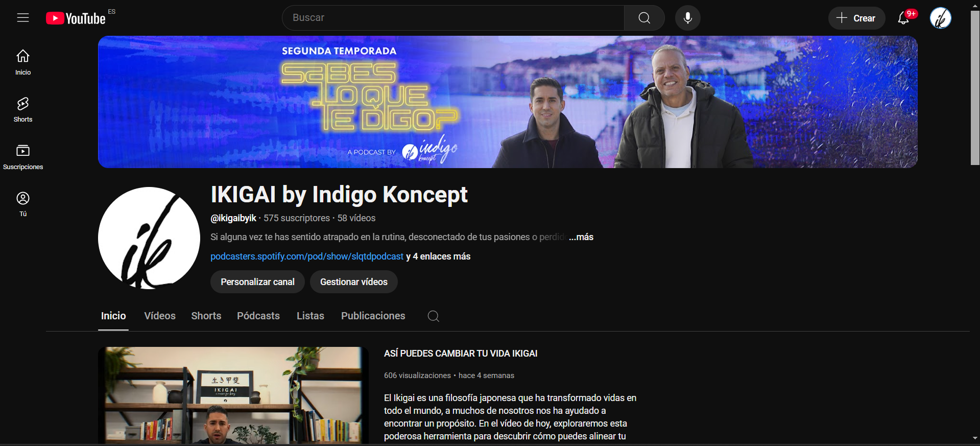Focus the Buscar search field

click(453, 18)
